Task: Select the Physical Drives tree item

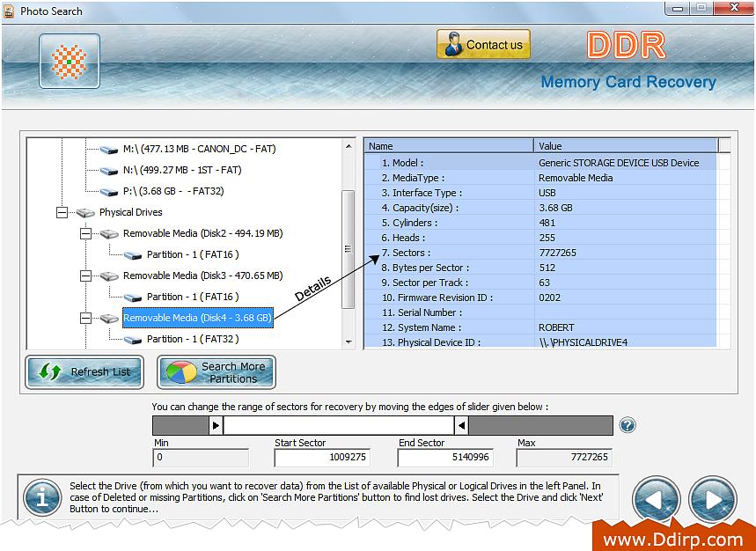Action: (130, 213)
